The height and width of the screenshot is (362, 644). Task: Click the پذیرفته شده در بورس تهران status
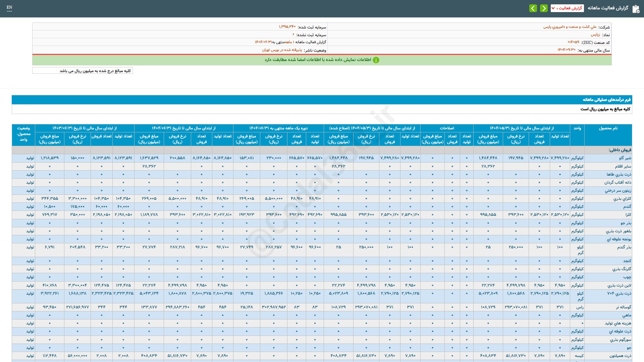click(282, 50)
